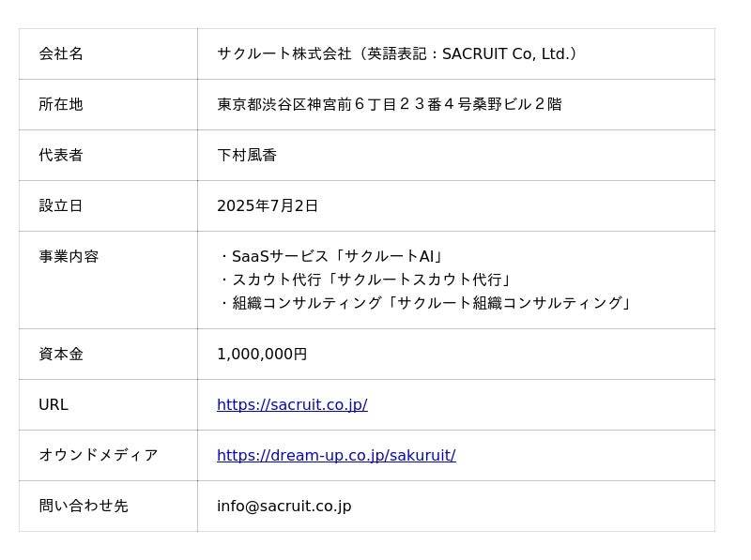The height and width of the screenshot is (560, 751).
Task: Click the 組織コンサルティング service line
Action: tap(426, 303)
